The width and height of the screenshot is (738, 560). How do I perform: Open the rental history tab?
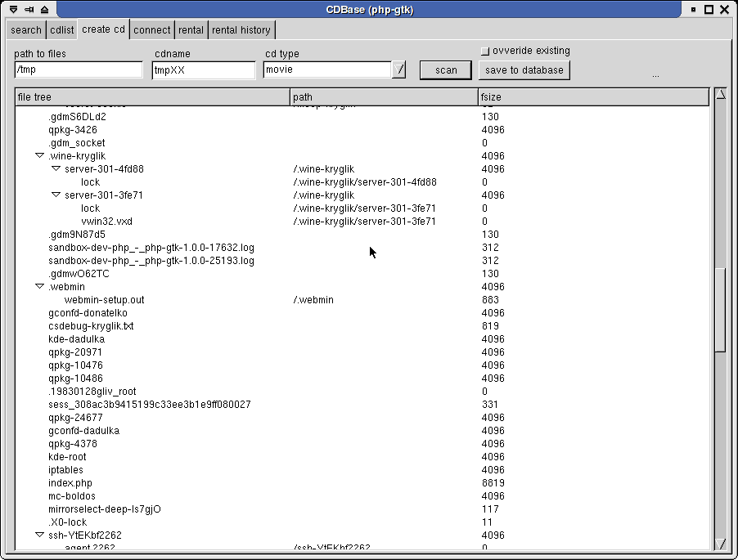coord(241,30)
